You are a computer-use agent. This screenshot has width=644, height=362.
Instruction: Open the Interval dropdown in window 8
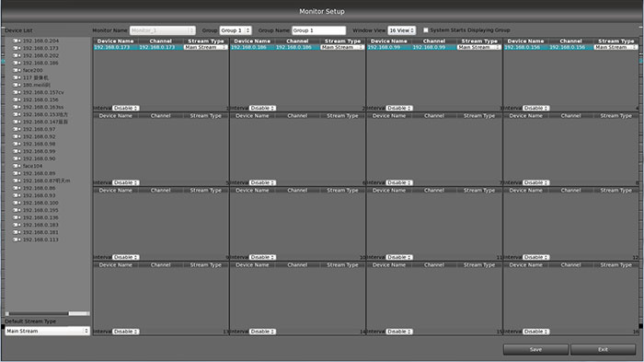[536, 182]
